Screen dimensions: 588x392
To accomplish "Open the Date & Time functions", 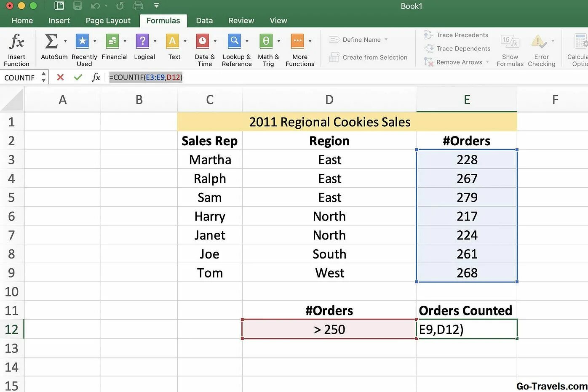I will click(x=203, y=41).
